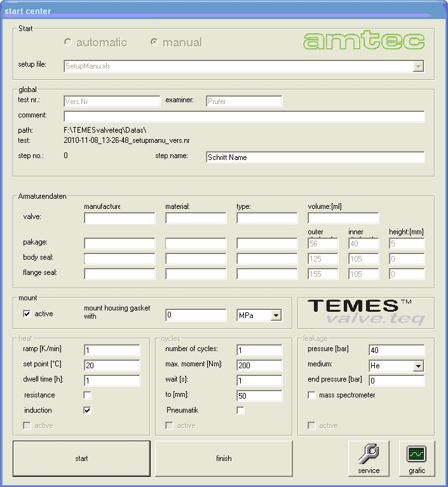Click the valve type field
This screenshot has width=448, height=487.
[x=267, y=218]
